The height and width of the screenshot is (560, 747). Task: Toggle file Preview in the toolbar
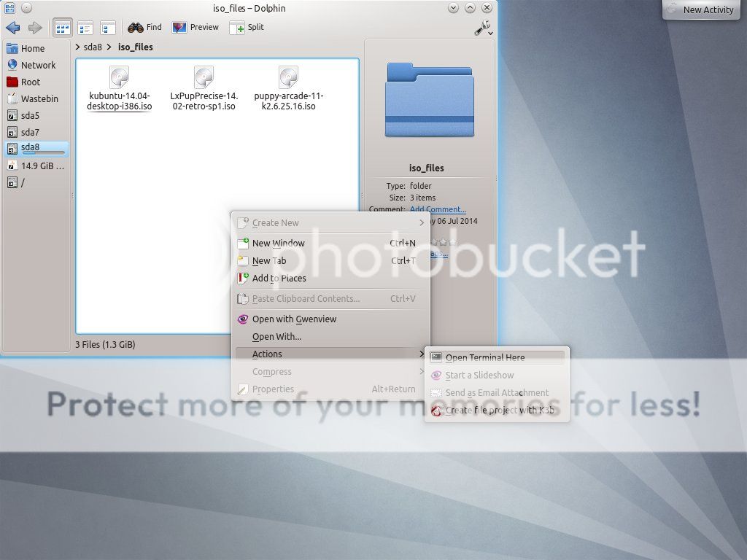[196, 28]
